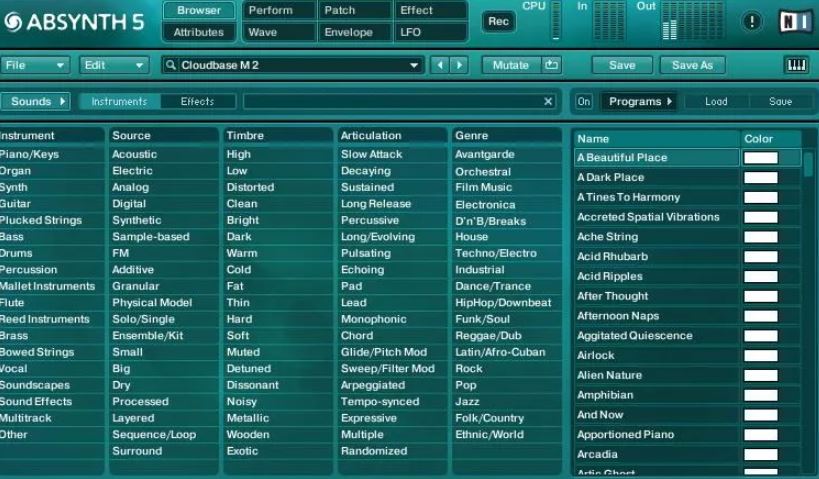
Task: Sort results by Name column header
Action: point(657,139)
